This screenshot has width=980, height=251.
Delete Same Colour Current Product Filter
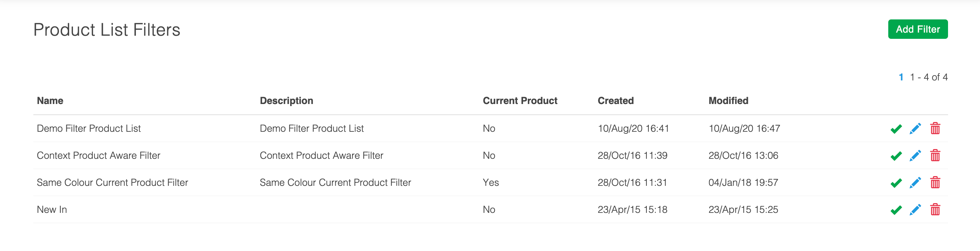[x=935, y=183]
